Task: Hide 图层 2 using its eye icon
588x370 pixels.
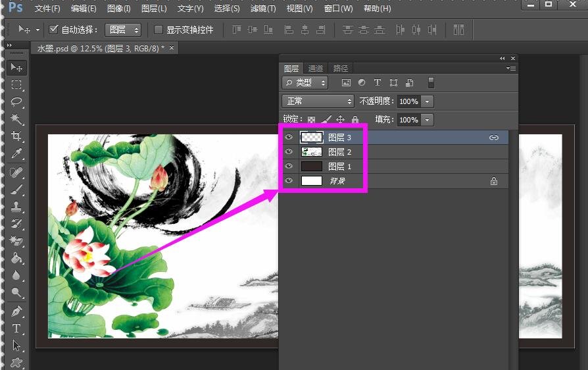Action: point(289,151)
